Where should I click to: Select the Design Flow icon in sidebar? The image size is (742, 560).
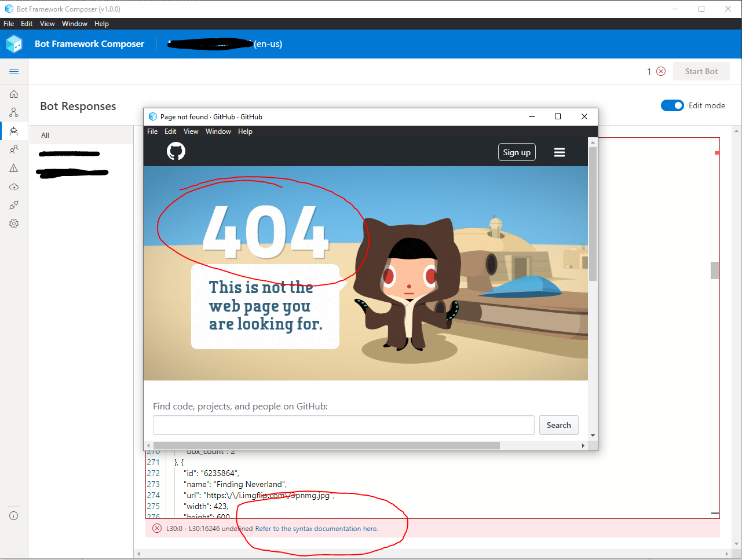[x=14, y=112]
